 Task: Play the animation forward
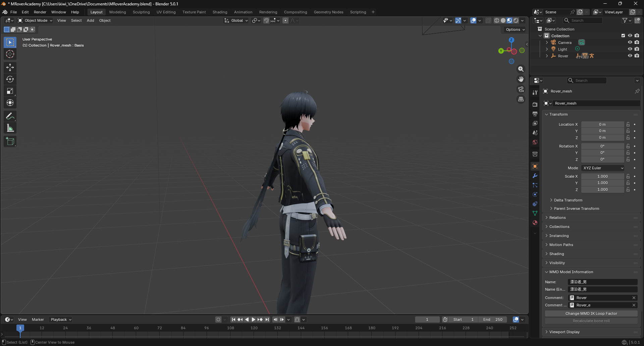click(254, 320)
